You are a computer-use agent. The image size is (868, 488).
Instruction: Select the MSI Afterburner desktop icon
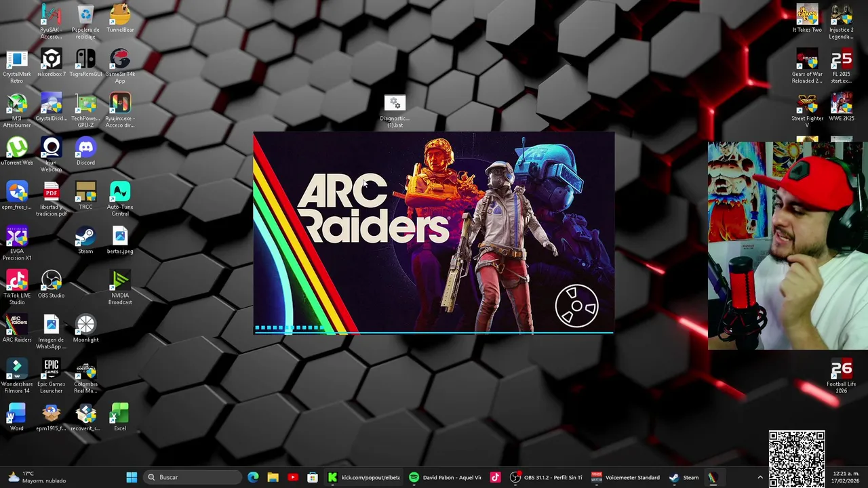(16, 110)
